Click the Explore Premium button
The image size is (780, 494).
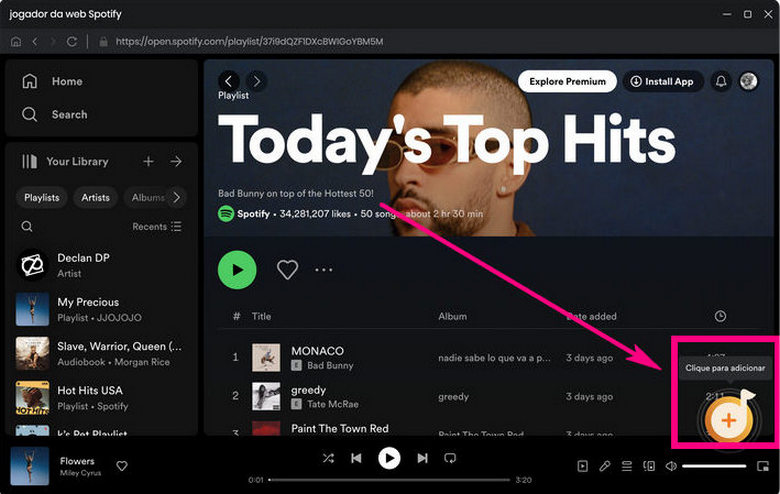pyautogui.click(x=567, y=81)
